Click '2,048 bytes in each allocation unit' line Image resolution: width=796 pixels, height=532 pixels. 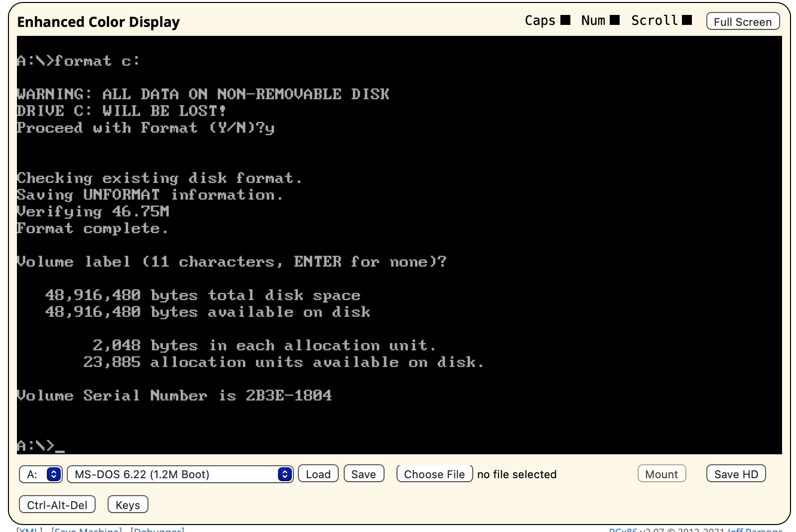point(265,345)
